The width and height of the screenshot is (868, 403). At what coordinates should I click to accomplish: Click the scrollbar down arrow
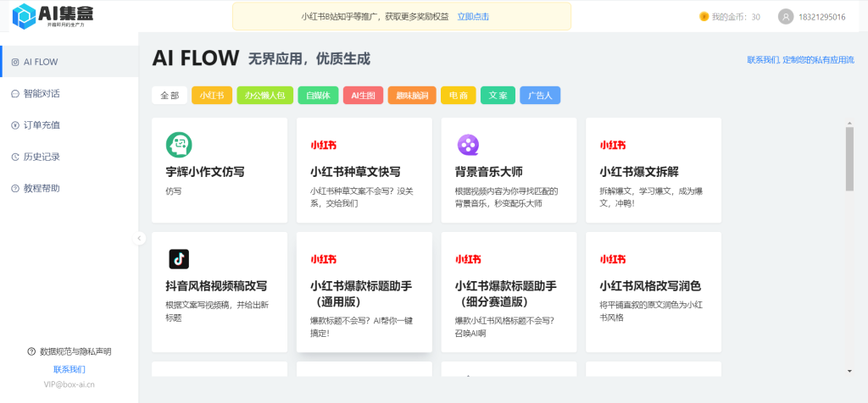click(849, 371)
